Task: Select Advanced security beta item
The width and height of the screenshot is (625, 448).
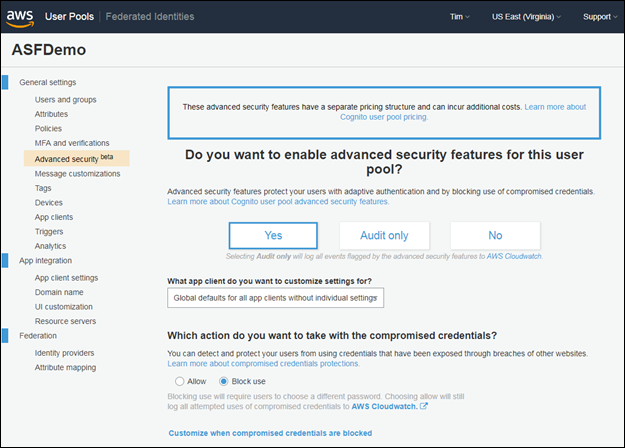Action: pyautogui.click(x=77, y=158)
